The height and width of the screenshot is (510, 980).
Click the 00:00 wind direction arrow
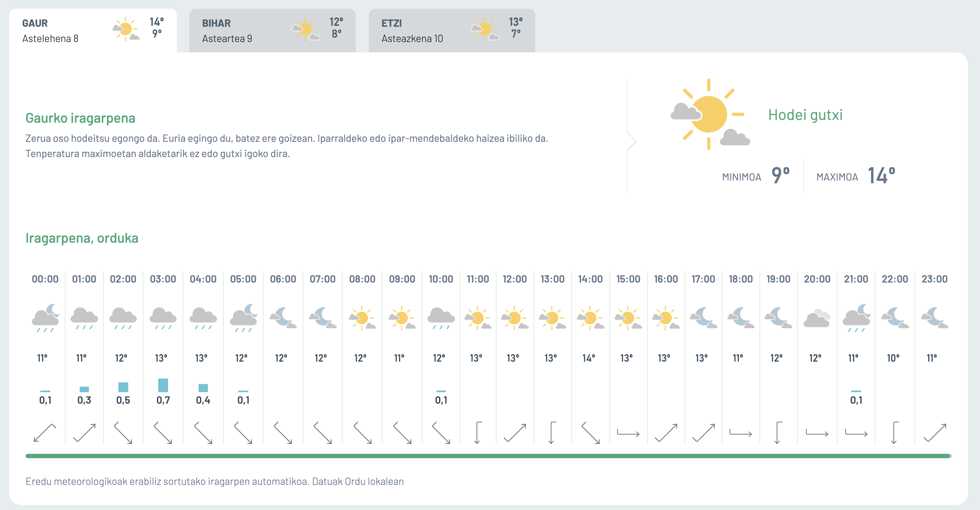(x=45, y=433)
